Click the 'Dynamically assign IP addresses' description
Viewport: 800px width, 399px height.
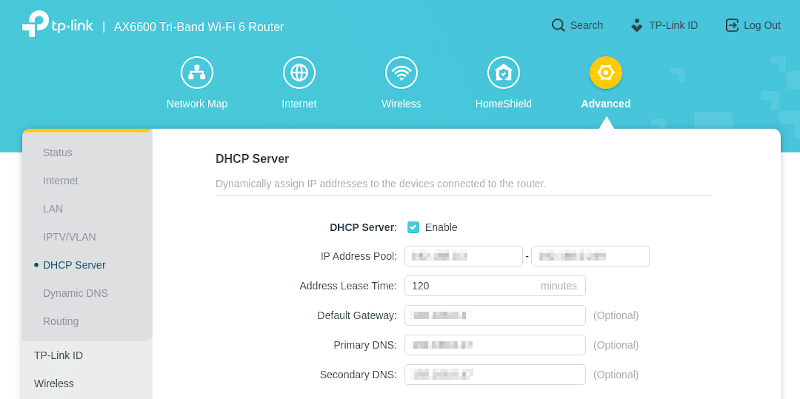[x=381, y=184]
